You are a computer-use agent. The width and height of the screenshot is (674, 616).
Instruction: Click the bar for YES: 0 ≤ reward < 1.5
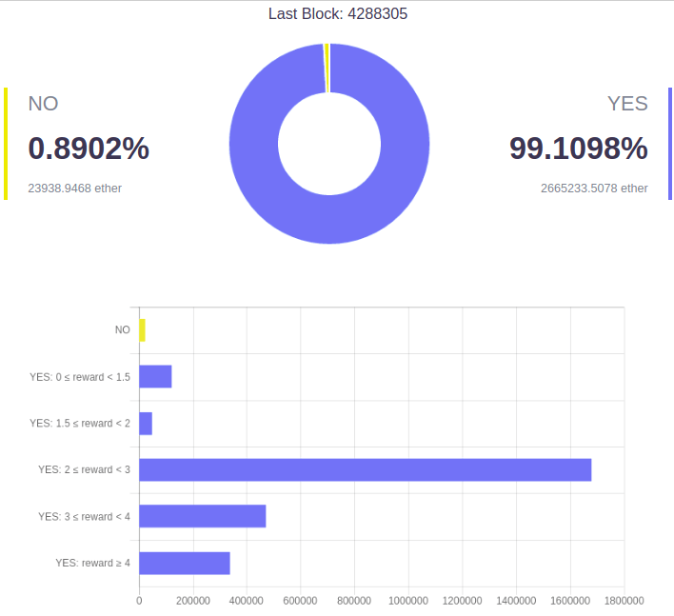coord(155,377)
